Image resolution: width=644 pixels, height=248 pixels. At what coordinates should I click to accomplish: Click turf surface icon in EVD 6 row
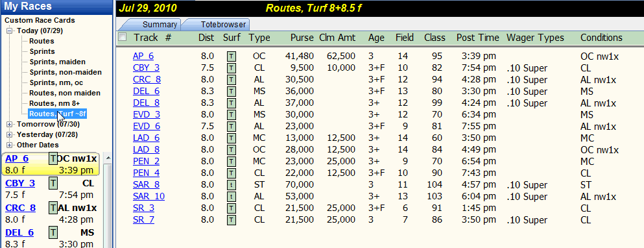pos(232,126)
